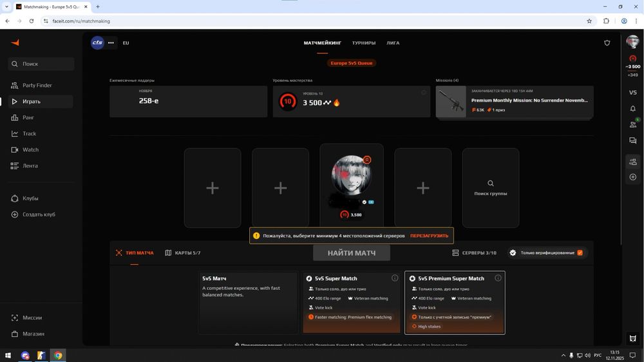Switch to МАТЧМЕЙКИНГ tab
The image size is (644, 362).
323,43
